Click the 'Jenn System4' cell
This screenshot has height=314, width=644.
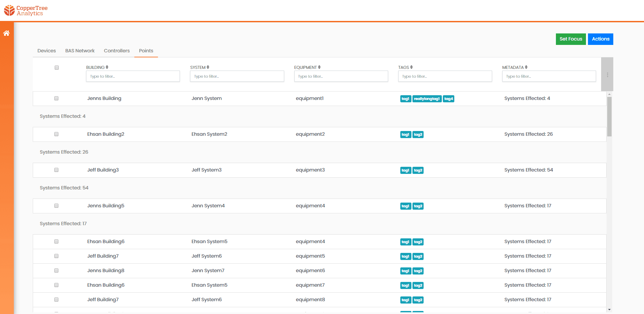point(208,206)
